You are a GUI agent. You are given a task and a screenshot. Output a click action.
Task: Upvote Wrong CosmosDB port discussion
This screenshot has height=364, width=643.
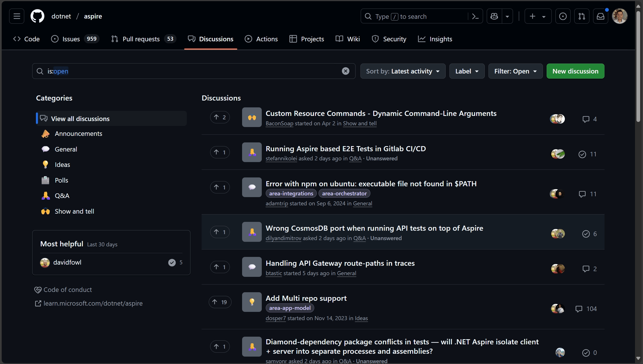click(220, 232)
